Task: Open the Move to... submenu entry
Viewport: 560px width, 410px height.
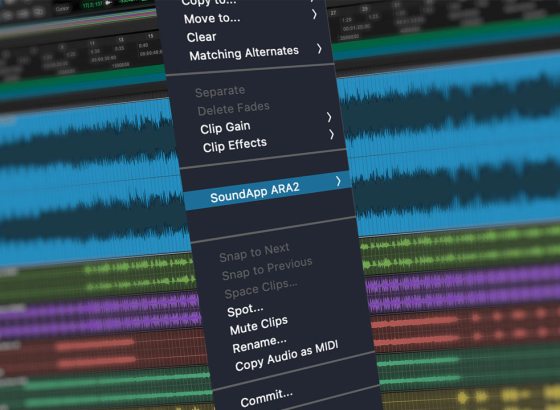Action: point(212,18)
